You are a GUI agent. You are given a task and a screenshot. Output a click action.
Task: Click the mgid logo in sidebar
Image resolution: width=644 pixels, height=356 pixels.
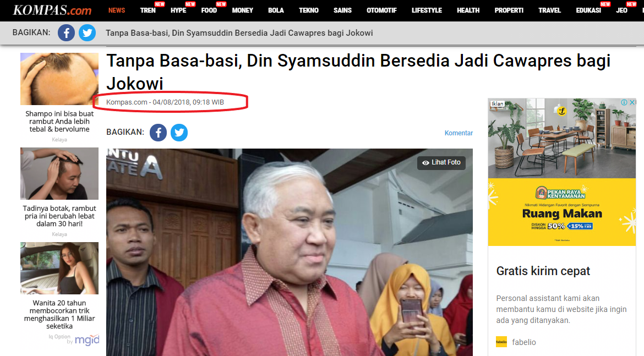pyautogui.click(x=86, y=339)
